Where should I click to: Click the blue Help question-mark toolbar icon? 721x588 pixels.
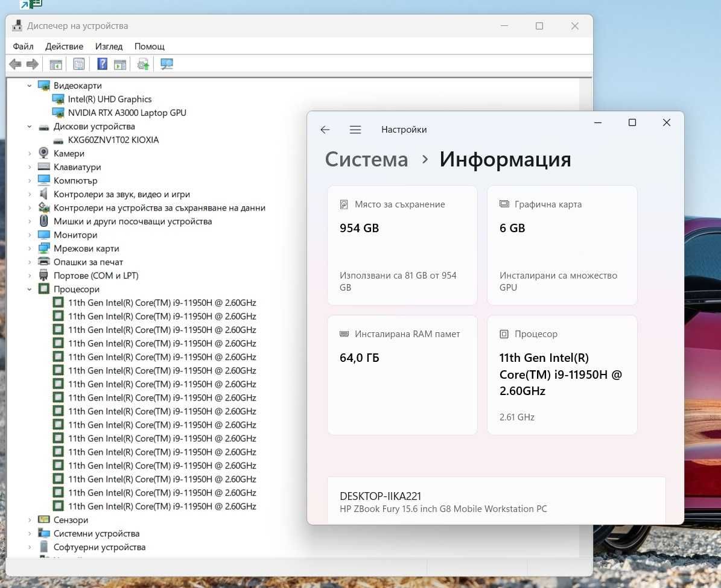click(x=102, y=64)
